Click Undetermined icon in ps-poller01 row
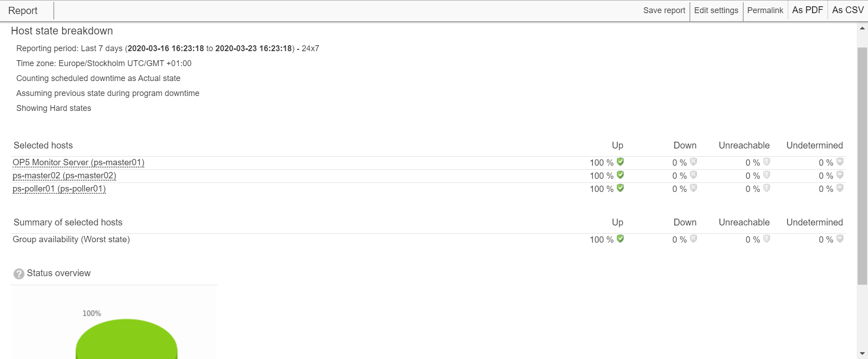This screenshot has width=868, height=359. (x=840, y=188)
